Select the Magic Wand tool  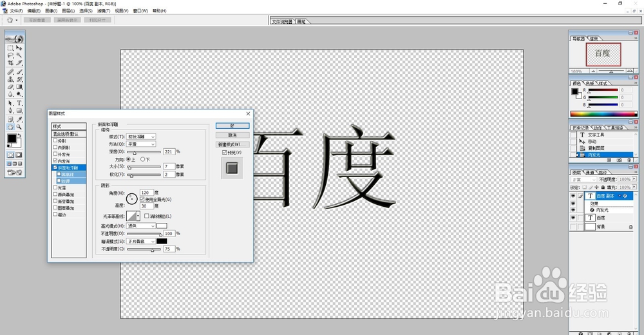coord(19,55)
